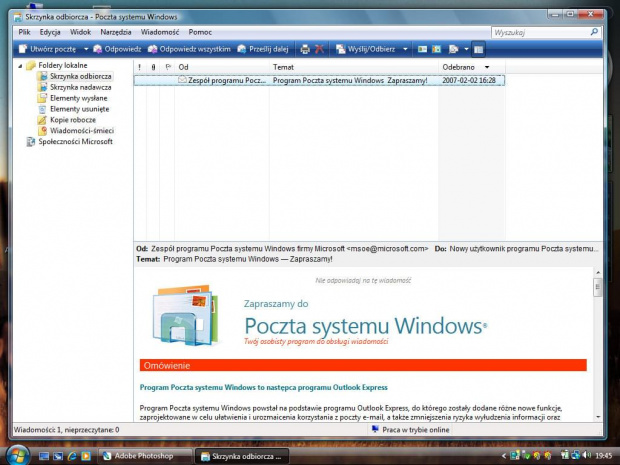Click the received date '2007-02-02 16:28'
This screenshot has height=465, width=620.
point(469,80)
